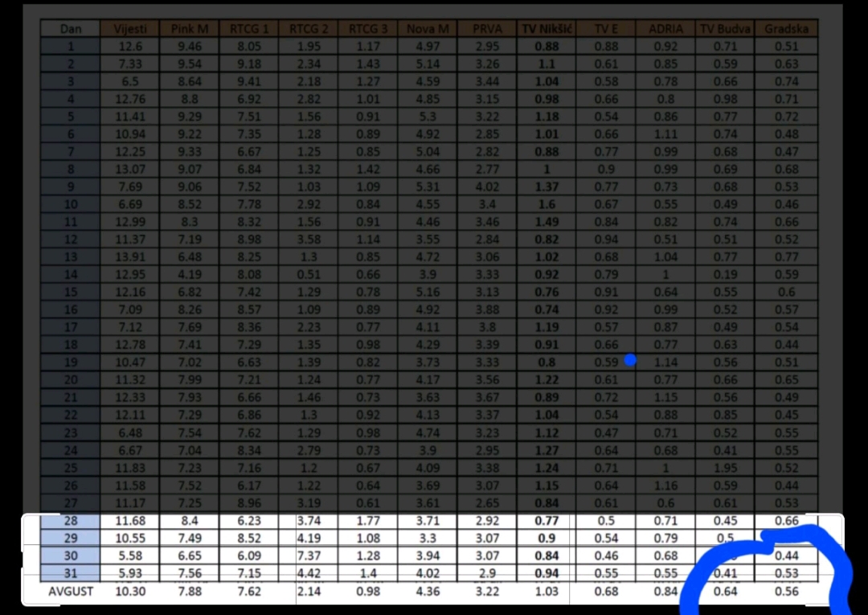Select the day 28 row label
The image size is (868, 615).
pos(71,521)
